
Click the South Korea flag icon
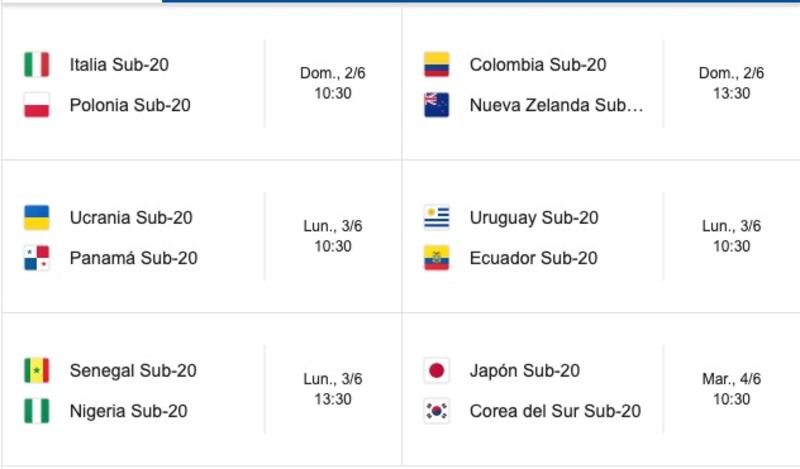click(x=437, y=411)
